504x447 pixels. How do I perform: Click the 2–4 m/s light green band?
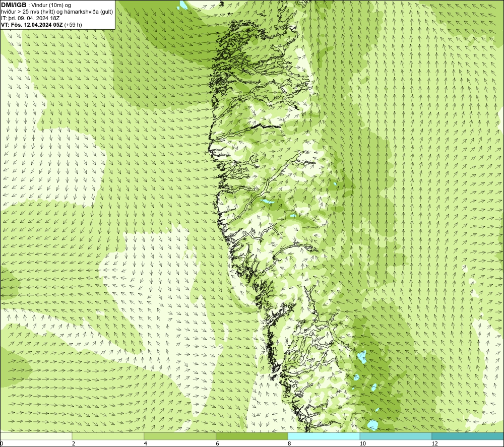coord(108,436)
